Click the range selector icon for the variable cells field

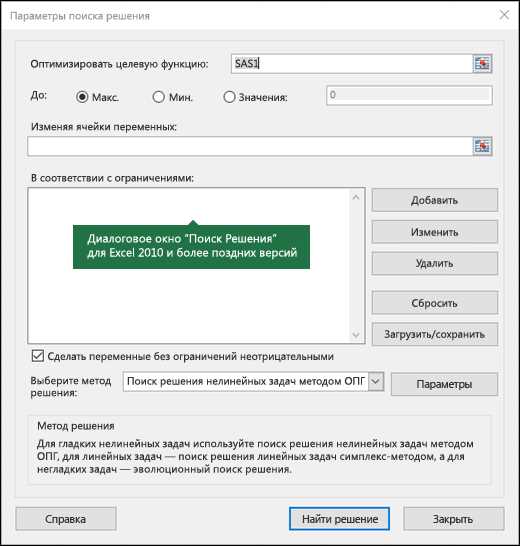(x=482, y=146)
